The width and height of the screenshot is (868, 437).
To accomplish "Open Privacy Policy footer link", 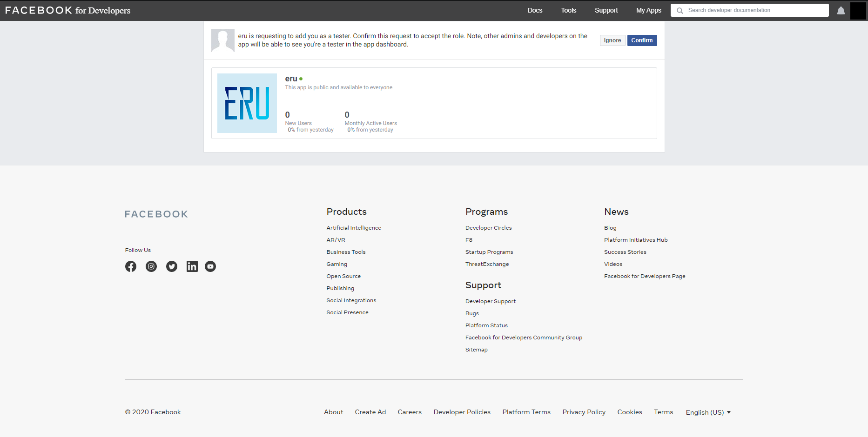I will tap(584, 412).
